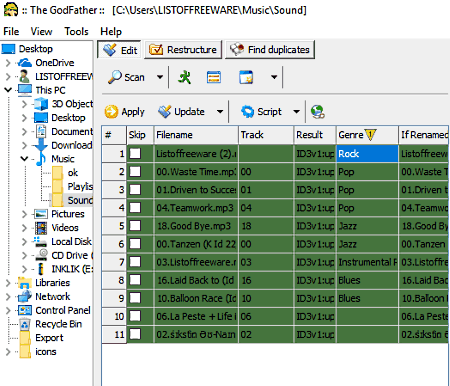The height and width of the screenshot is (386, 450).
Task: Switch to the Find duplicates tab
Action: tap(270, 50)
